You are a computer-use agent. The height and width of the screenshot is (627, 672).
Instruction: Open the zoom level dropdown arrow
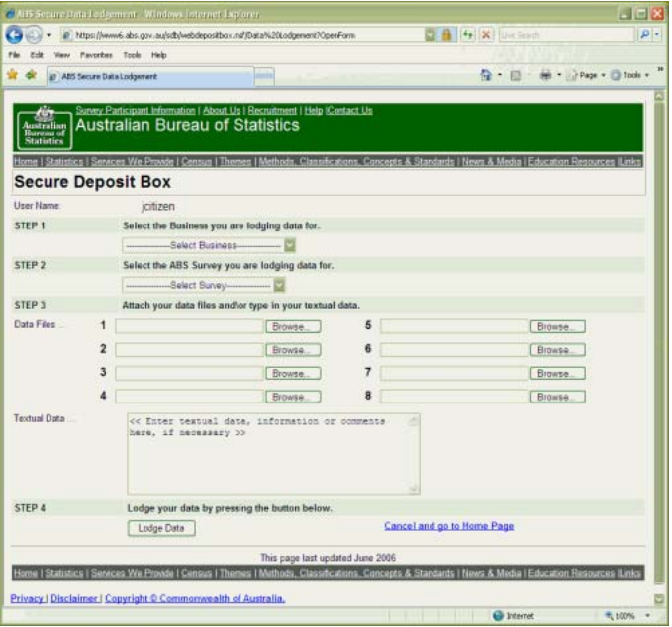[x=647, y=616]
